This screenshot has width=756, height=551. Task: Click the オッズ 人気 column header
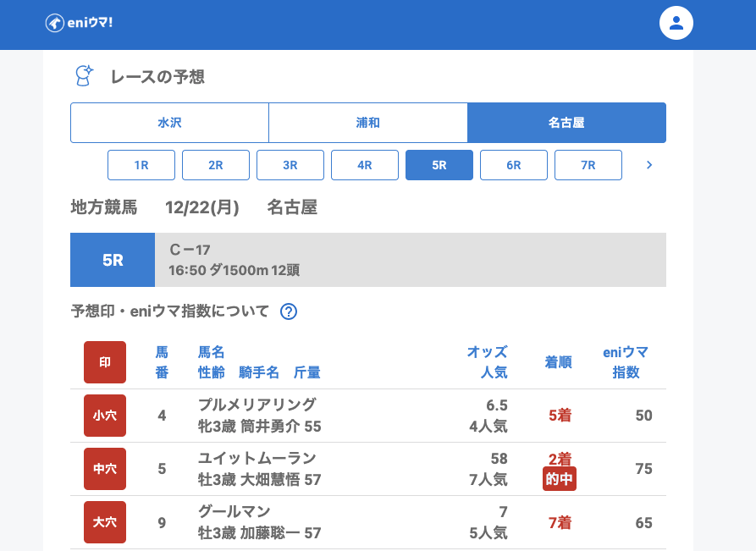click(487, 362)
